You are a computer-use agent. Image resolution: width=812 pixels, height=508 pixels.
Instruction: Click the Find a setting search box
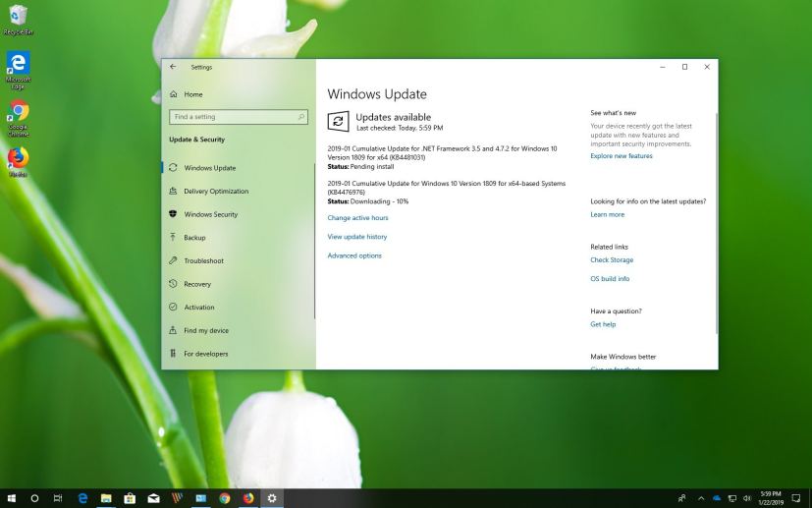239,117
